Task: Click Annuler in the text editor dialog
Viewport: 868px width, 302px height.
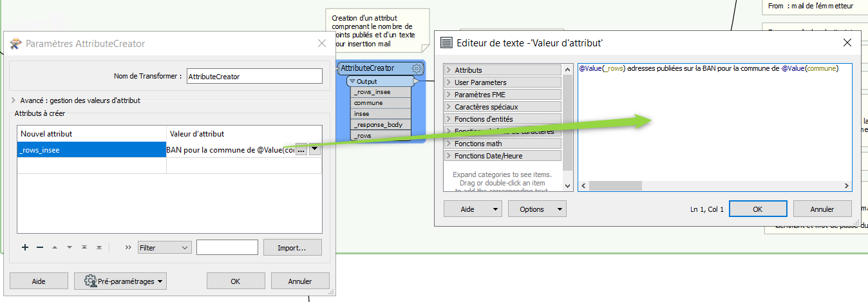Action: tap(822, 209)
